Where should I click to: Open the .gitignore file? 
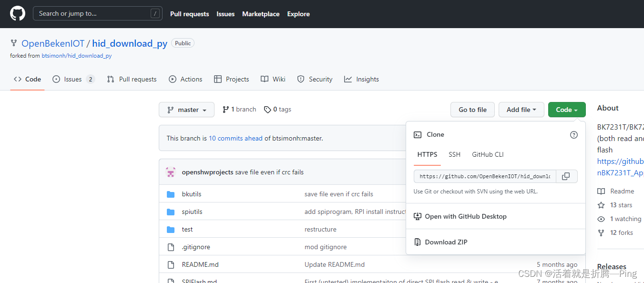click(x=196, y=247)
